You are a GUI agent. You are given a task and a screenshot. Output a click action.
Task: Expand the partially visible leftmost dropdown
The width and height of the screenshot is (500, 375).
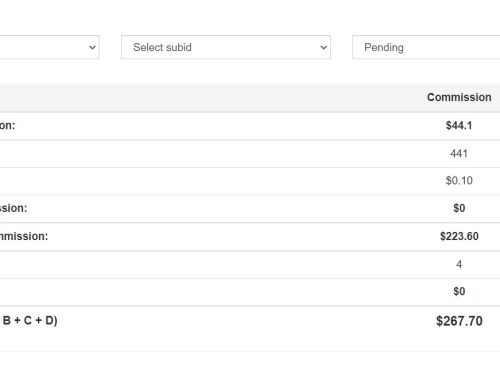coord(49,47)
